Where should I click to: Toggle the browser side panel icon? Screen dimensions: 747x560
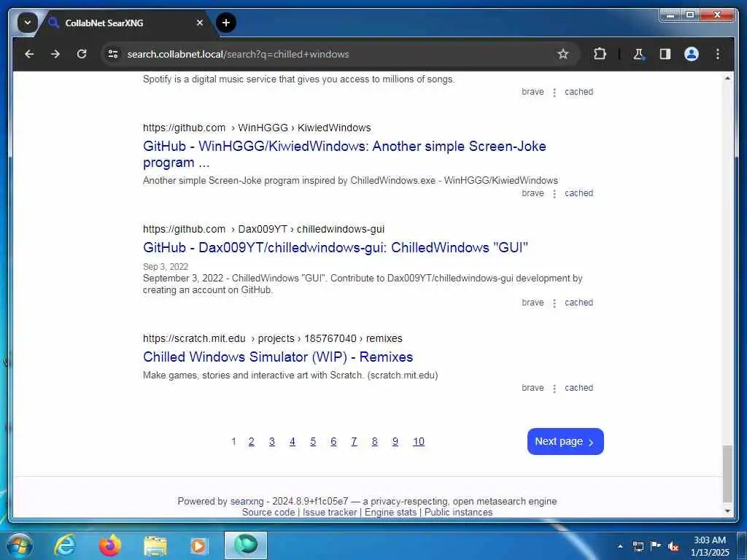click(665, 54)
